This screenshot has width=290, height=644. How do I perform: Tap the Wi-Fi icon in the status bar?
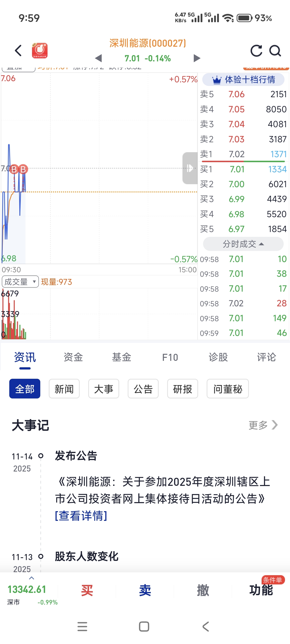click(x=228, y=18)
